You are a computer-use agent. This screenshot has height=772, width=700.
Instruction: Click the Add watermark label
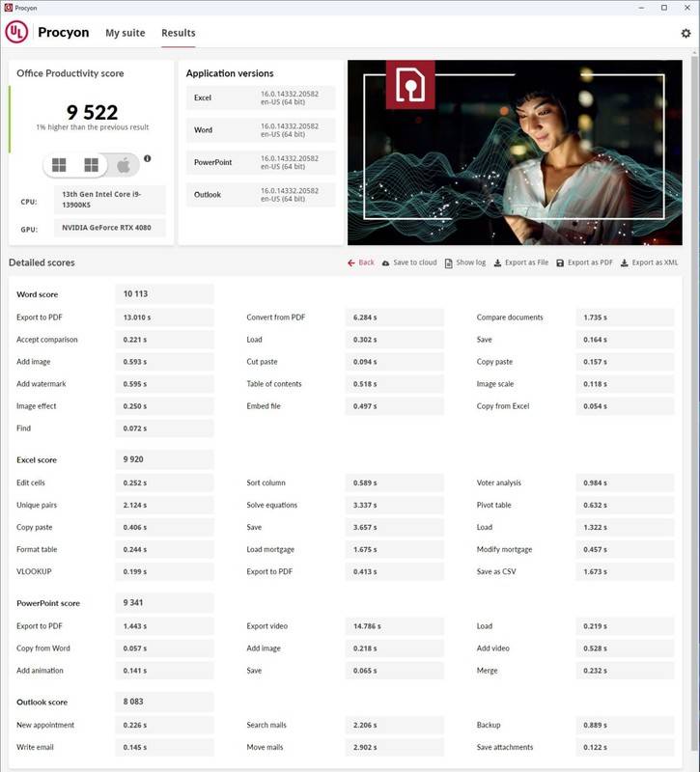pyautogui.click(x=41, y=384)
